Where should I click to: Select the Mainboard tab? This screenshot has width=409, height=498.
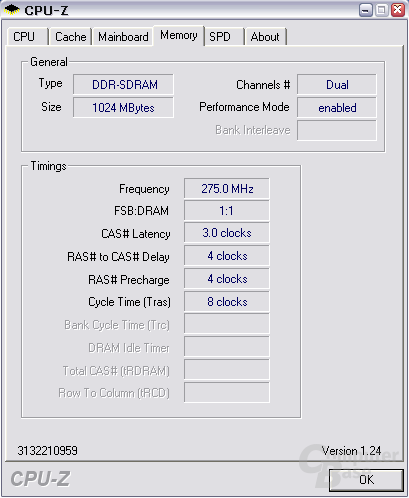(123, 37)
